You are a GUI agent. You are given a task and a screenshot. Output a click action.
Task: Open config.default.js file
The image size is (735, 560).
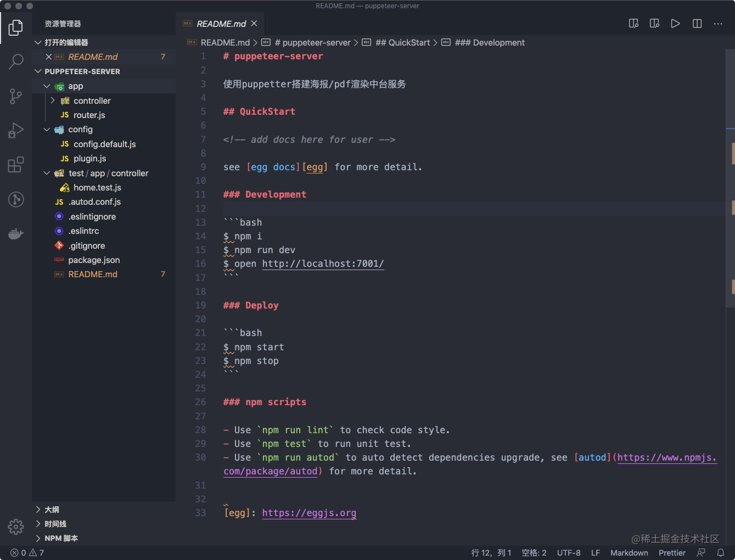(104, 144)
